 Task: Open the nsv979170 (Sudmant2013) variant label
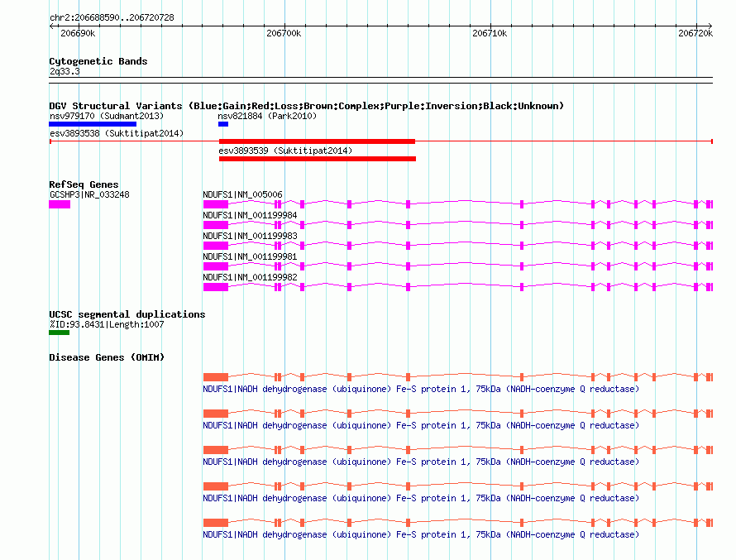[107, 116]
